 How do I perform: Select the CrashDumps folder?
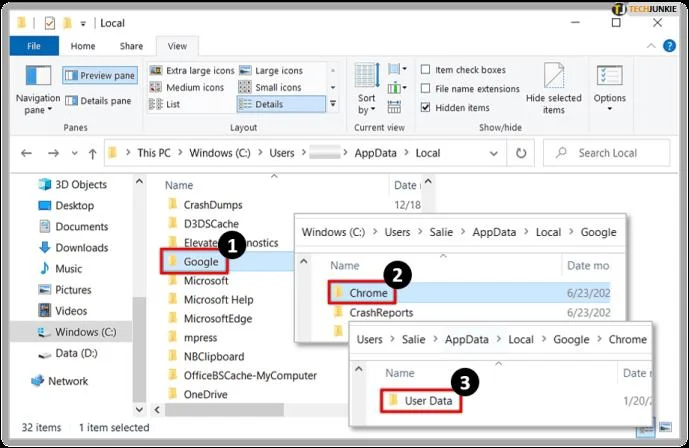tap(205, 205)
